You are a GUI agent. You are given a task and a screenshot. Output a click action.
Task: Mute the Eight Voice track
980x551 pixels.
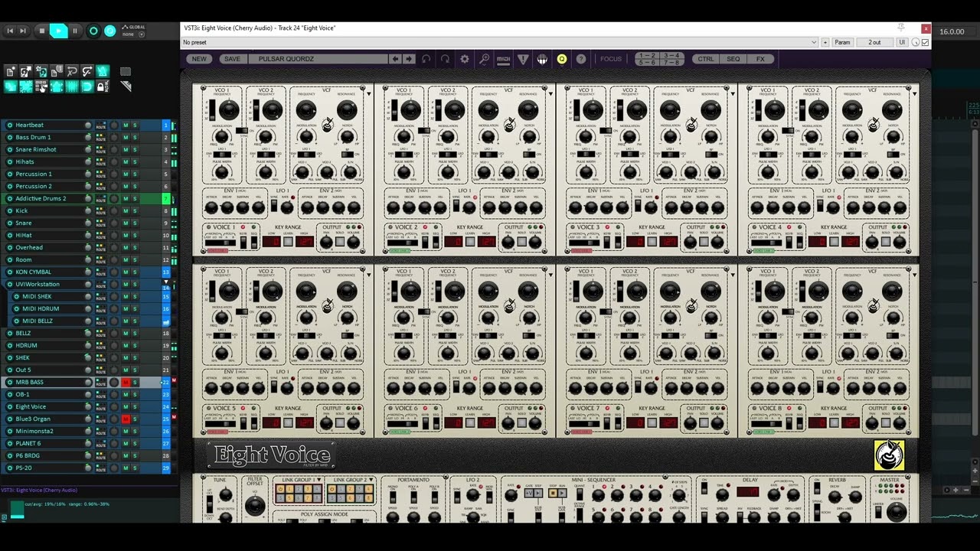(x=126, y=406)
